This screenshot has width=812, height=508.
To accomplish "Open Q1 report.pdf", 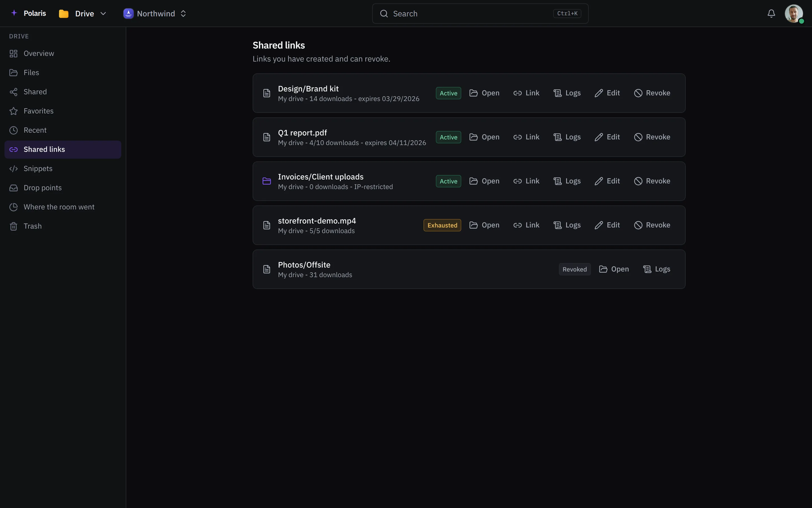I will click(484, 137).
